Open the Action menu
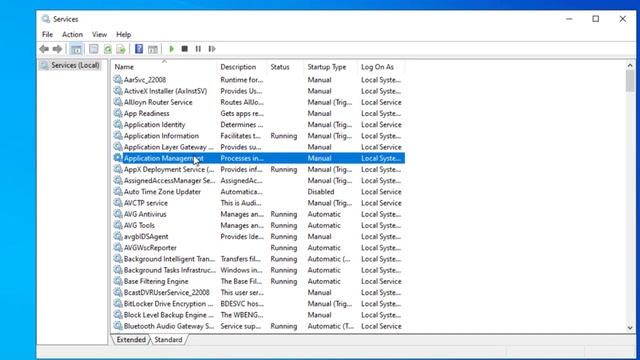This screenshot has width=640, height=360. 72,35
